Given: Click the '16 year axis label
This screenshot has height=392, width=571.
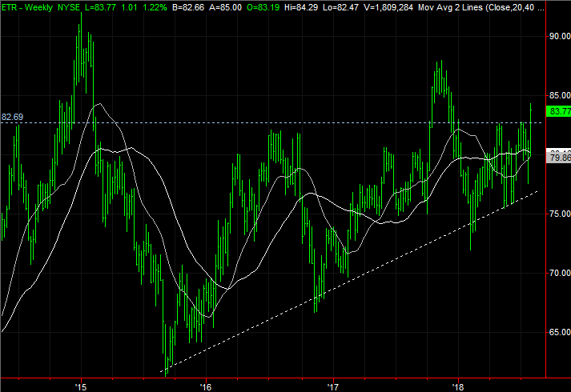Looking at the screenshot, I should [x=206, y=387].
